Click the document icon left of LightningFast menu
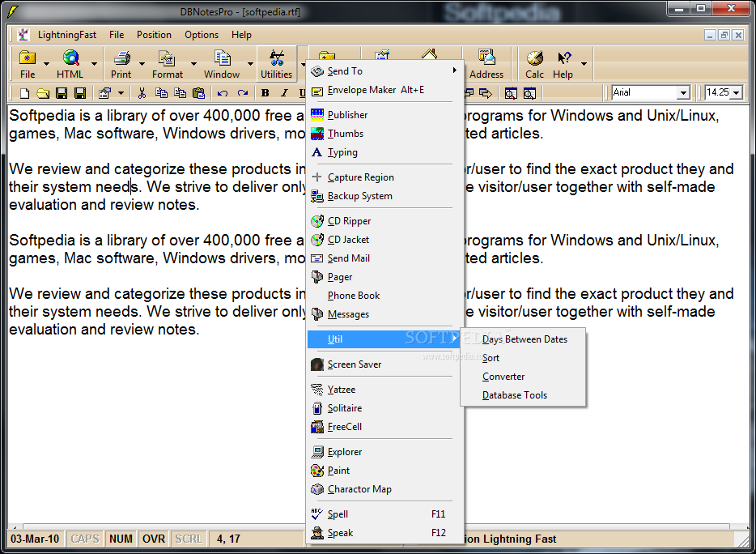756x554 pixels. click(x=23, y=35)
